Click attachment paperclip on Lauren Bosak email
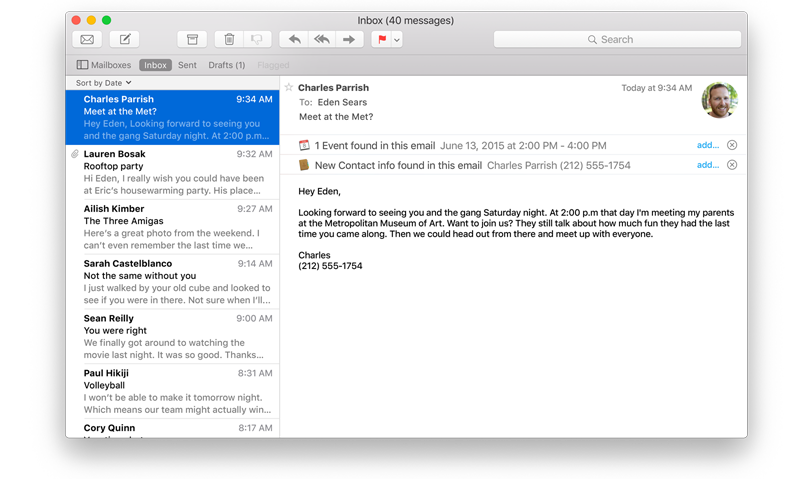Viewport: 812px width, 479px height. pyautogui.click(x=75, y=154)
